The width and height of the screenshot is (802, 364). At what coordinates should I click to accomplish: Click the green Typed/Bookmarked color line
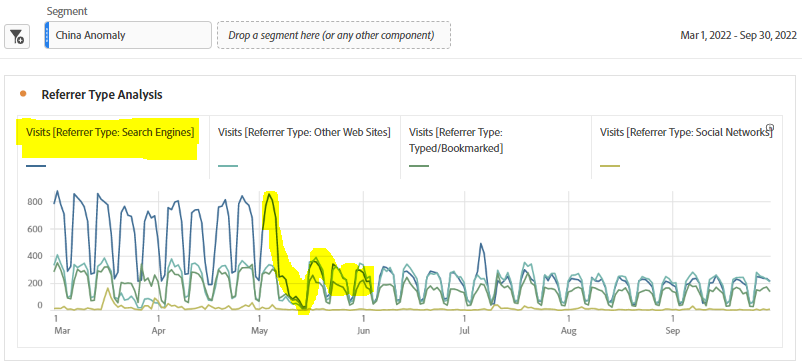(x=418, y=166)
